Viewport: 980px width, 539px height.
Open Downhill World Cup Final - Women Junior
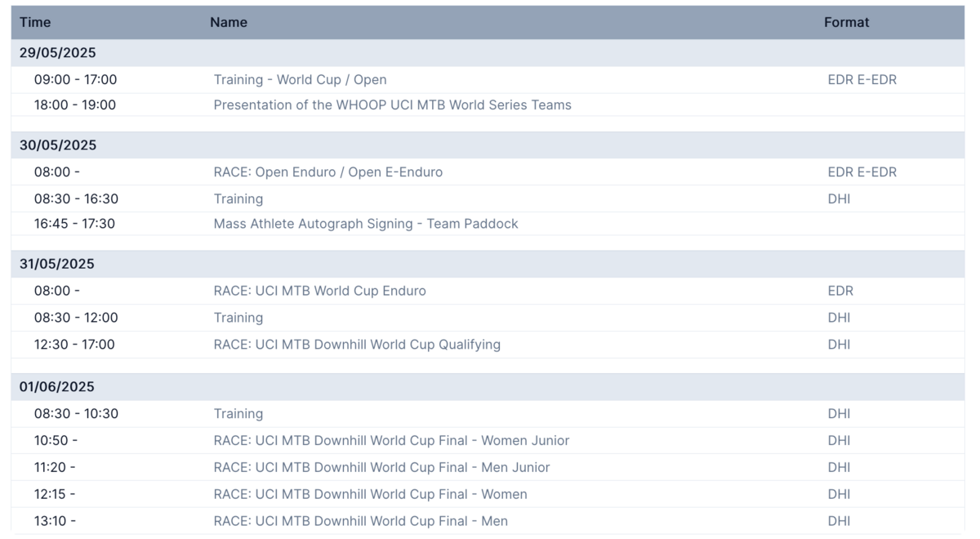click(x=391, y=441)
